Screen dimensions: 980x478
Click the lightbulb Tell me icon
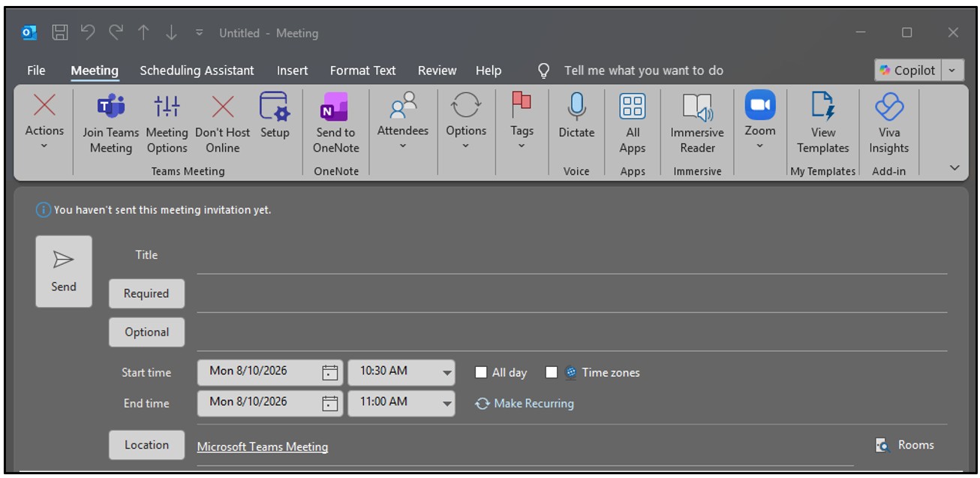coord(544,71)
